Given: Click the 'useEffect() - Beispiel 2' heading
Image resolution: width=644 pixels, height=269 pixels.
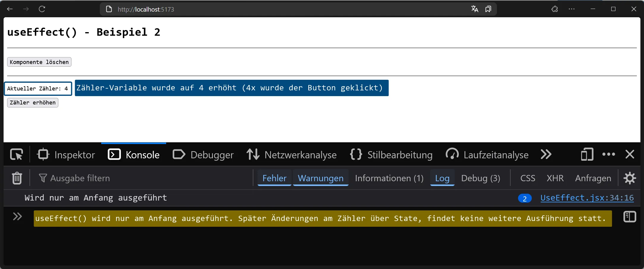Looking at the screenshot, I should click(84, 32).
